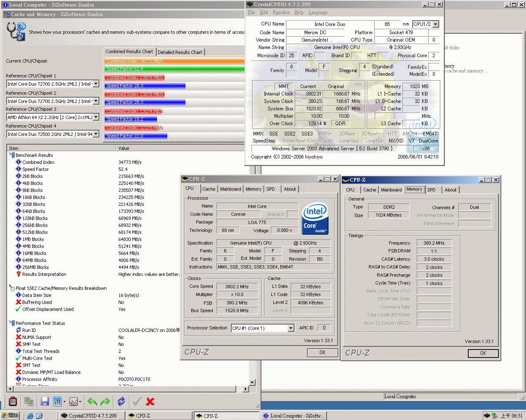Save the benchmark results in Sandra
This screenshot has height=420, width=526.
[45, 401]
